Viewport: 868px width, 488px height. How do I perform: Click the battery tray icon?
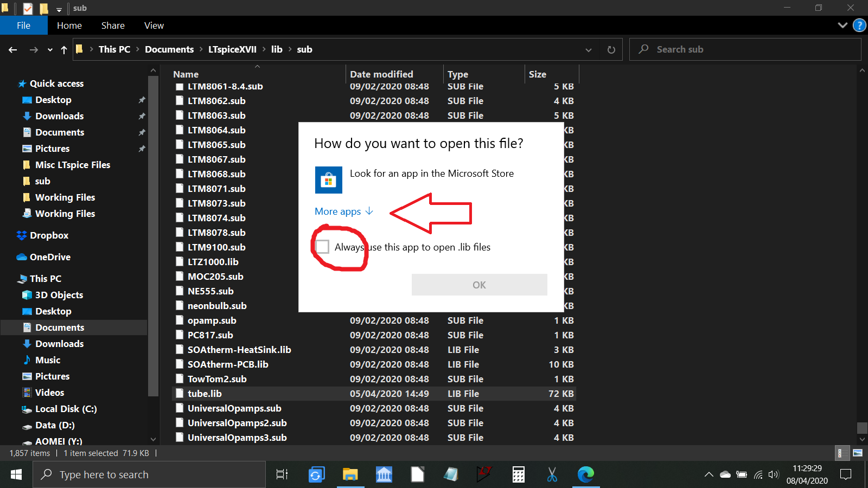point(742,474)
